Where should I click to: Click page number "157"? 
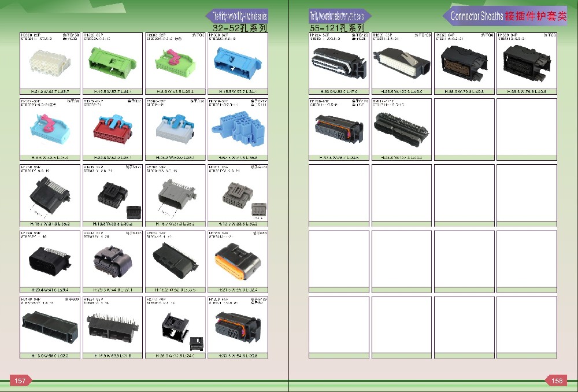(20, 380)
